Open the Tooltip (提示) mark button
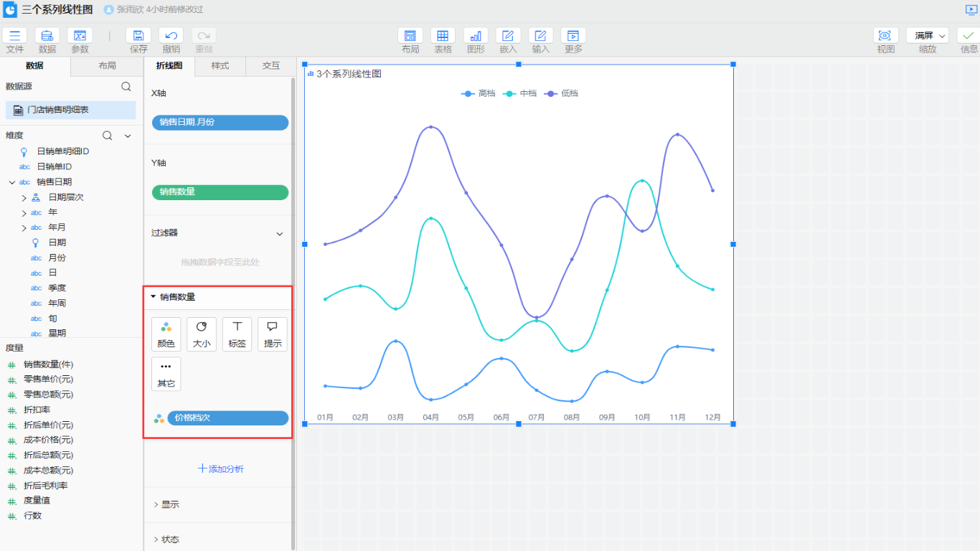The width and height of the screenshot is (980, 551). tap(273, 334)
